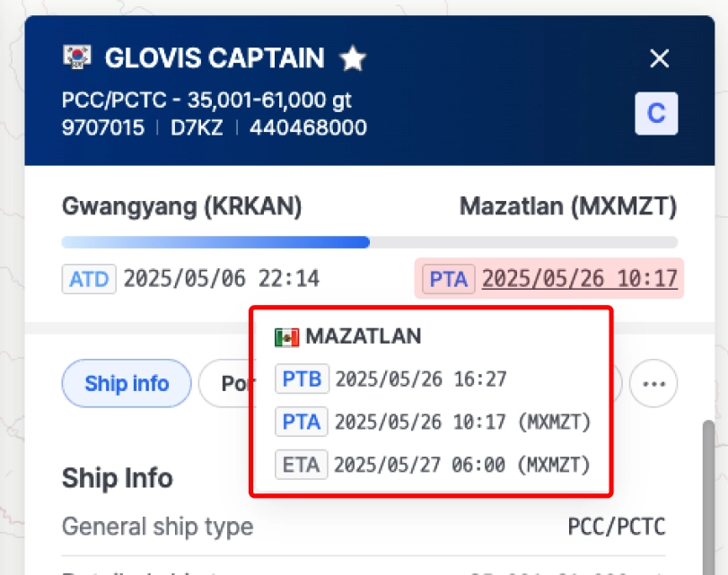Click the MMSI number 440468000

tap(308, 127)
